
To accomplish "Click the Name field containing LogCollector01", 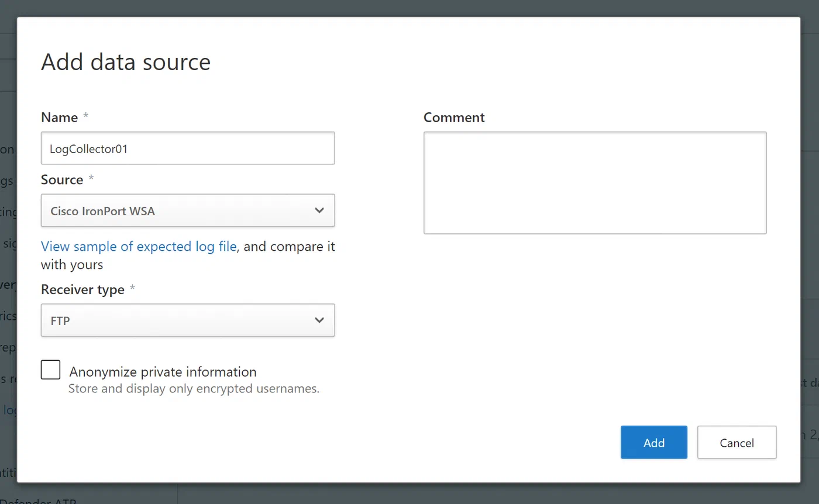I will click(188, 148).
